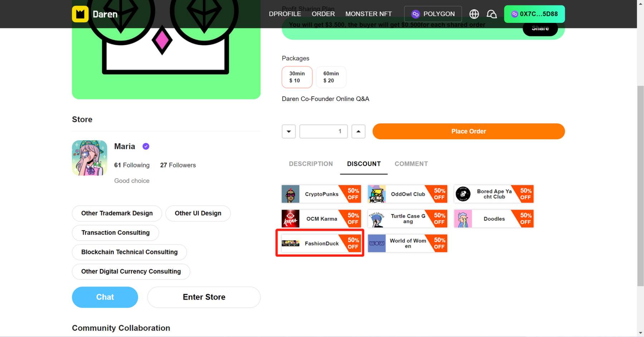The width and height of the screenshot is (644, 337).
Task: Click the Daren brand name
Action: [105, 14]
